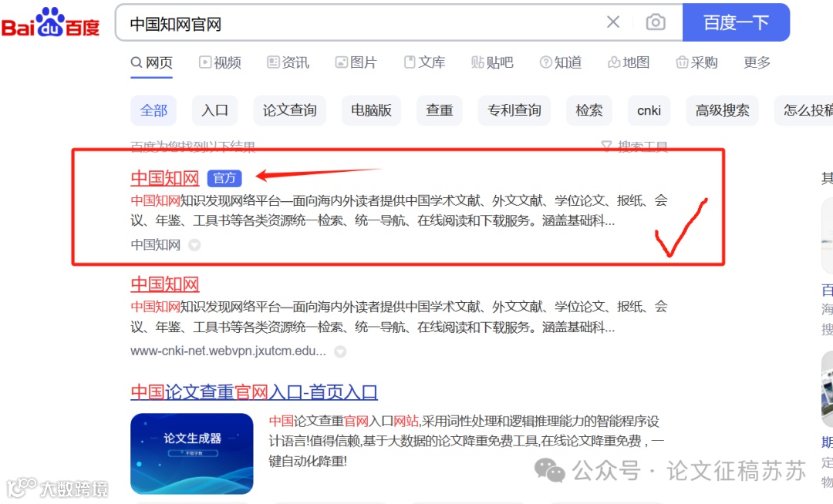The image size is (833, 504).
Task: Choose the 论文查询 filter chip
Action: click(x=289, y=110)
